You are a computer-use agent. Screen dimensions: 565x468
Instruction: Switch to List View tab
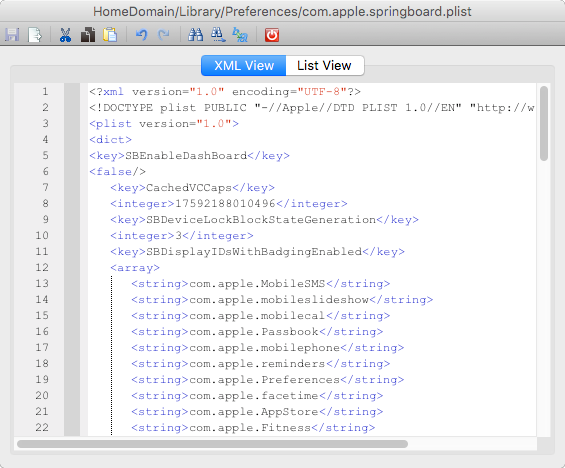pos(325,66)
